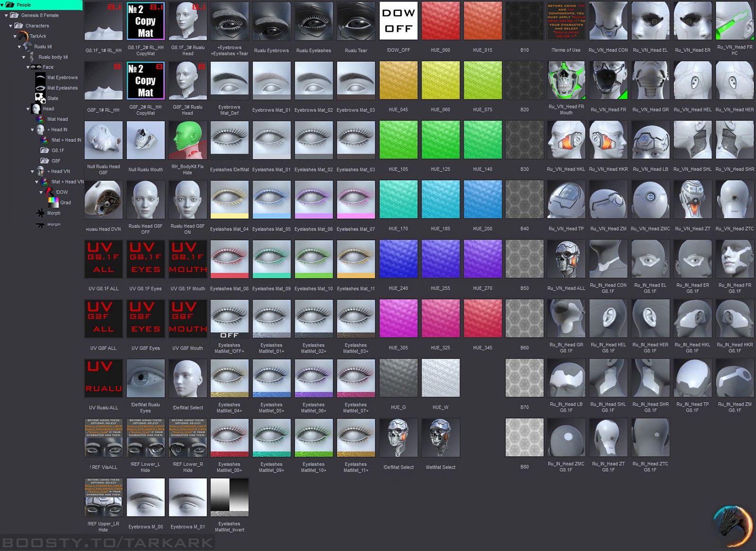
Task: Apply the UV G8.1F ALL preset
Action: [103, 259]
